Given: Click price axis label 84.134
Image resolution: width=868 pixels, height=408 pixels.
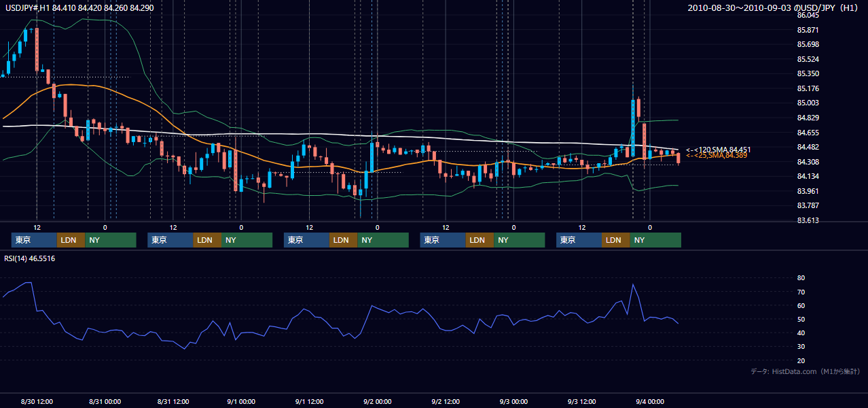Looking at the screenshot, I should pyautogui.click(x=808, y=176).
